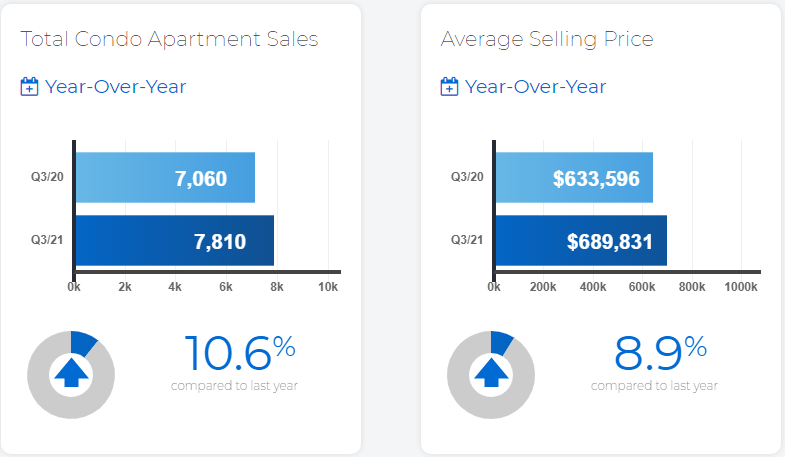
Task: Select the Q3/21 bar showing $689,831
Action: point(581,240)
